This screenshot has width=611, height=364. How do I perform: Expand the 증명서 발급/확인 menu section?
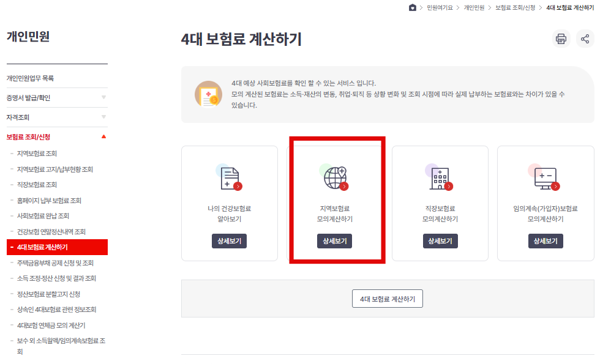56,97
